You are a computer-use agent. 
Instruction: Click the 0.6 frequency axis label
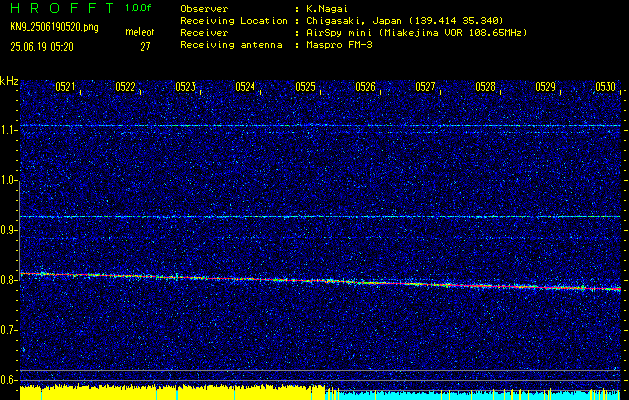click(8, 380)
